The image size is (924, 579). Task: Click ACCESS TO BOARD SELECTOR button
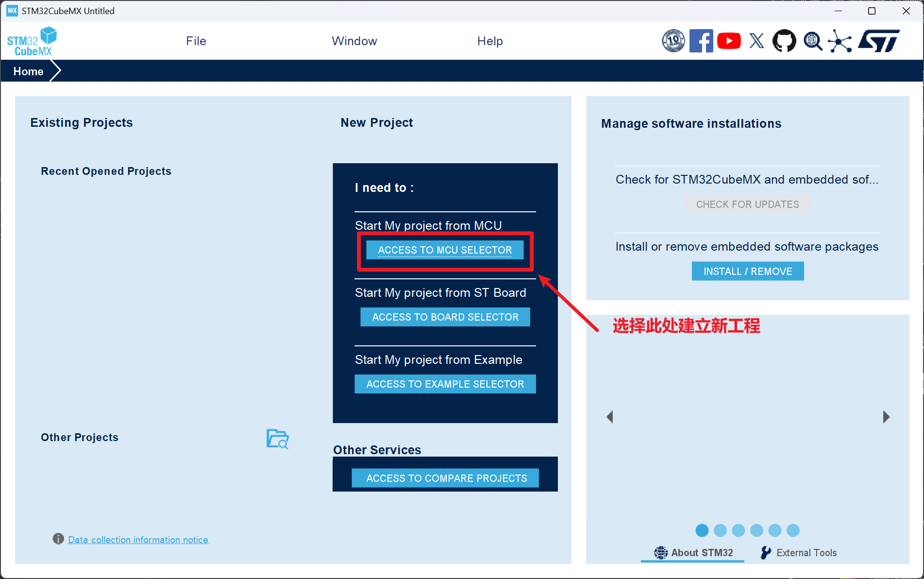[x=445, y=317]
